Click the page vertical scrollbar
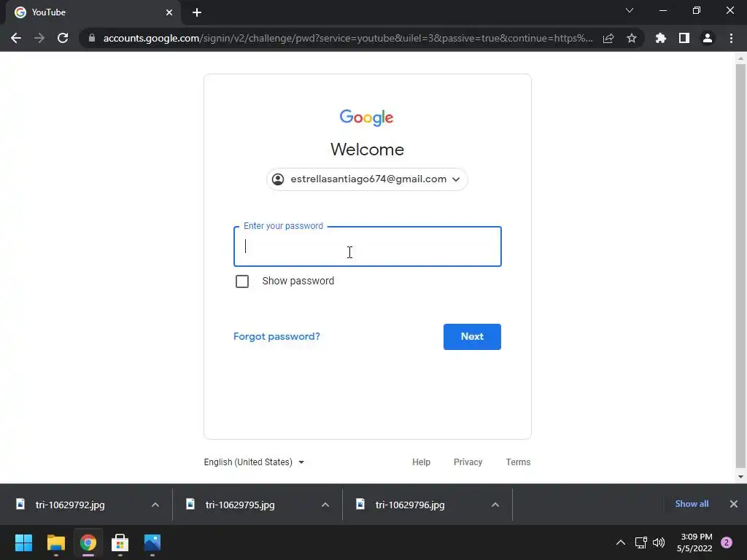This screenshot has height=560, width=747. tap(740, 265)
